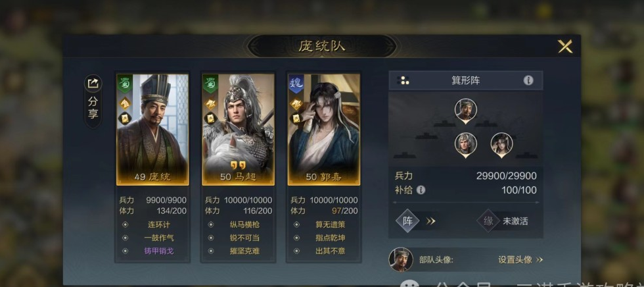Open 设置头像 avatar settings arrow
Screen dimensions: 644x287
[540, 260]
